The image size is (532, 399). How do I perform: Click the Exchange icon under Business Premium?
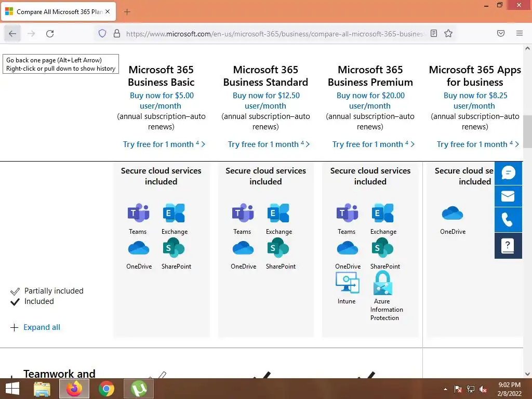(x=383, y=212)
